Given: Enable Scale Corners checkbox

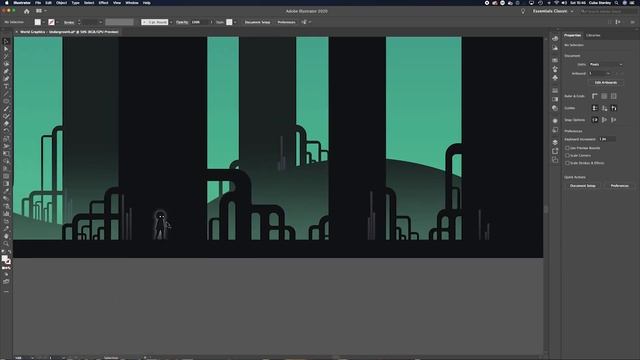Looking at the screenshot, I should pos(567,156).
